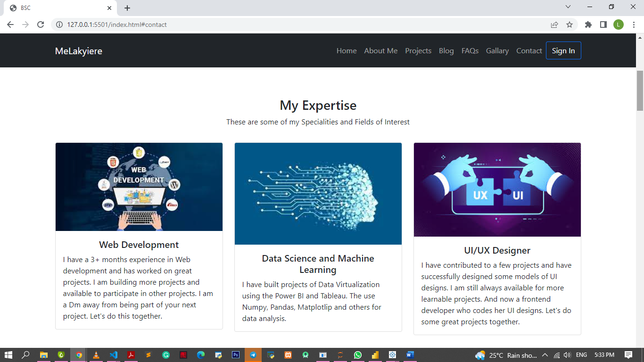Viewport: 644px width, 362px height.
Task: Expand hidden icons in the system tray
Action: 545,354
